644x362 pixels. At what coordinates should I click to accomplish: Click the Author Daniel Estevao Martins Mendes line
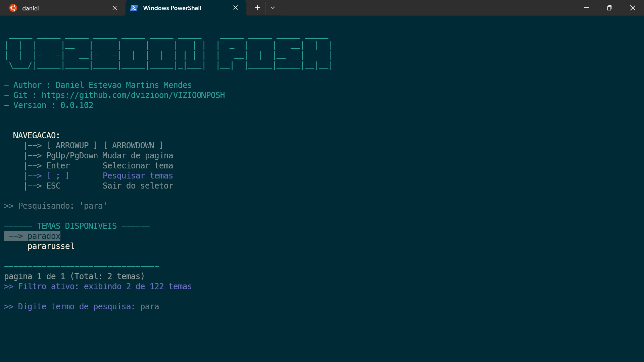(98, 85)
